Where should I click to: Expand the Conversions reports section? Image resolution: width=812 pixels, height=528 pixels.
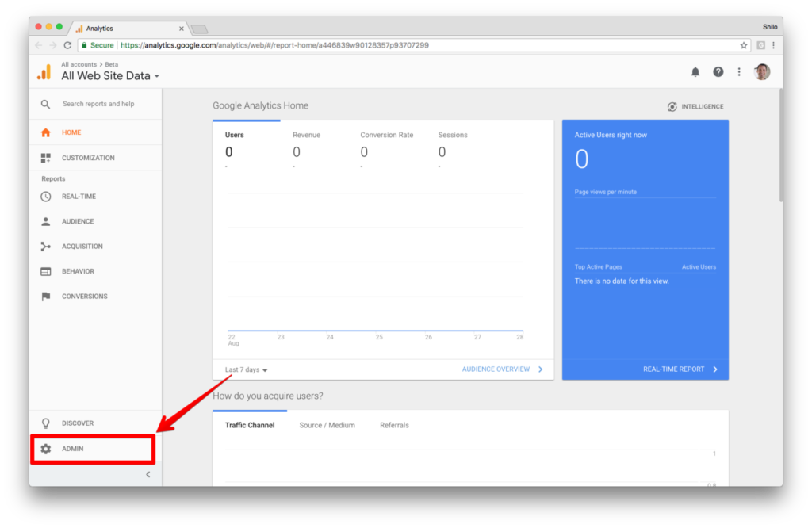click(96, 297)
